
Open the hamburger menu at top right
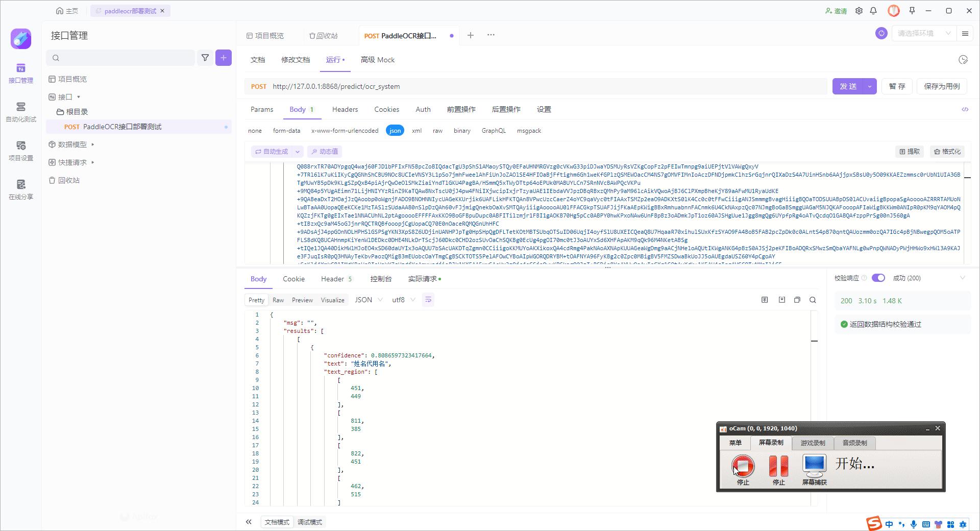965,33
